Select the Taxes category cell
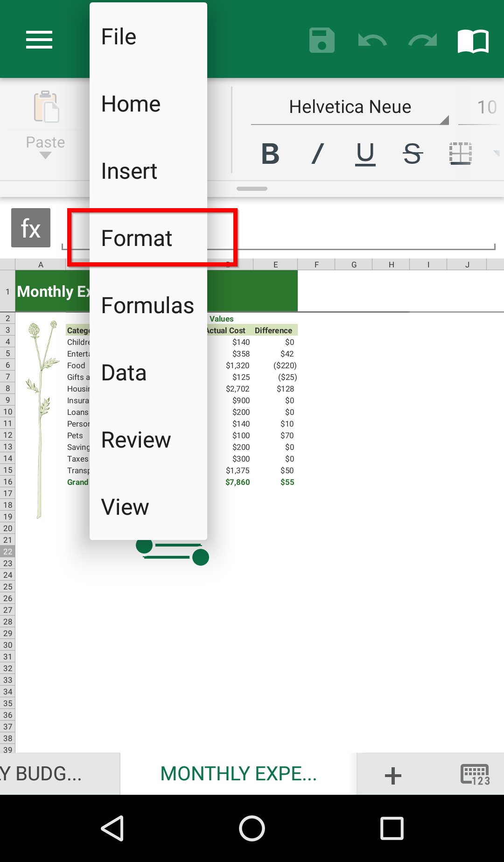 (x=77, y=459)
